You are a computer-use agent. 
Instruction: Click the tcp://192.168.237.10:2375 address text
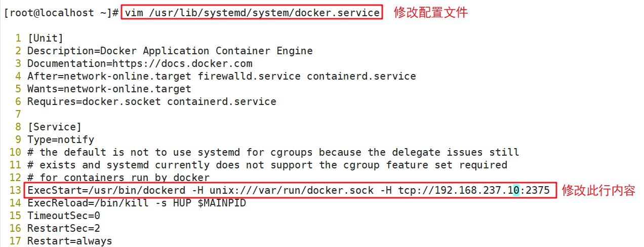tap(474, 191)
